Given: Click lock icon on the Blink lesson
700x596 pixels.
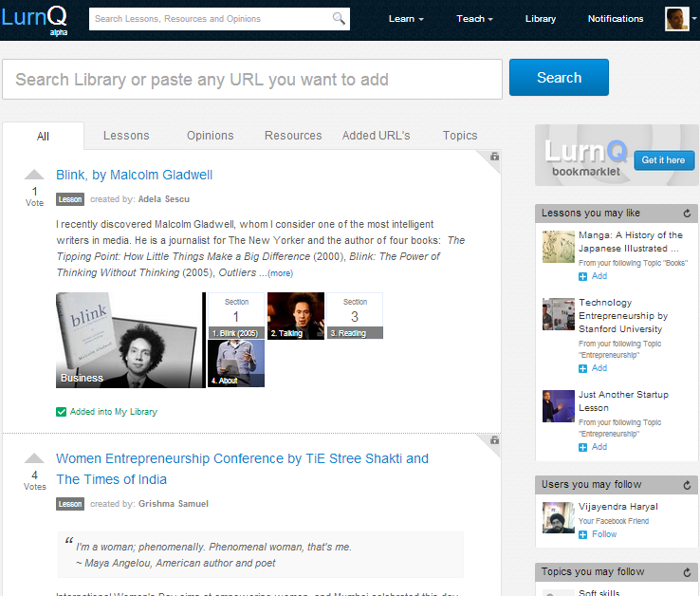Looking at the screenshot, I should click(x=494, y=157).
